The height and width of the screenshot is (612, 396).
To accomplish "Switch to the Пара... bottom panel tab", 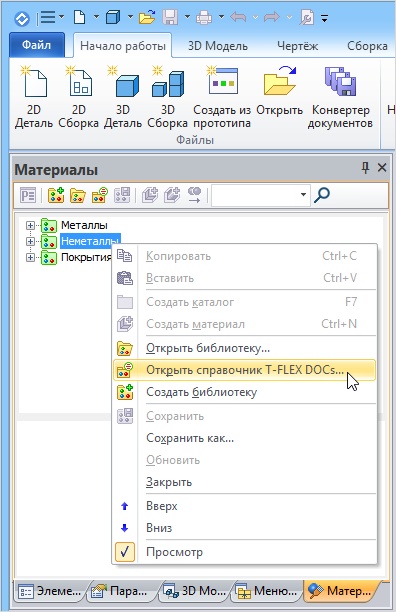I will coord(119,591).
